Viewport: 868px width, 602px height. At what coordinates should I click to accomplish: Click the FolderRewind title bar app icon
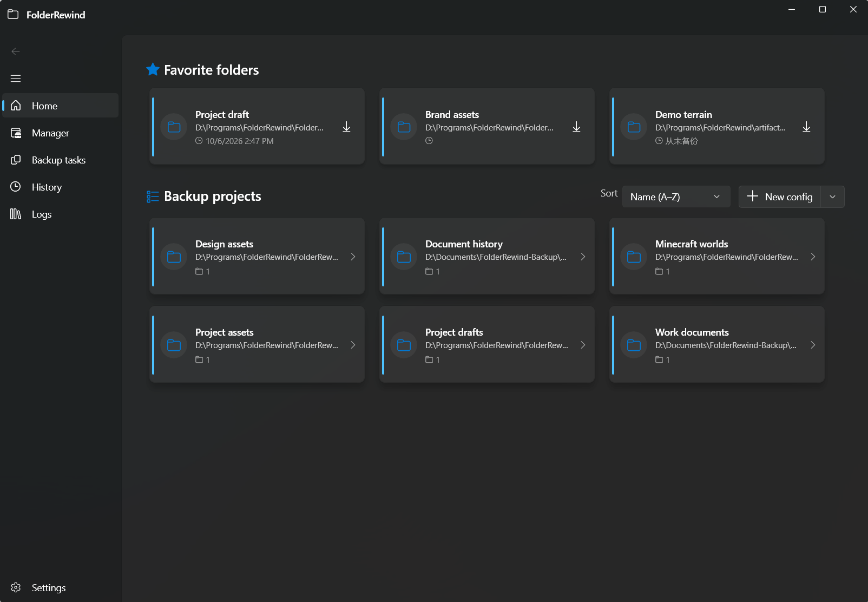click(x=13, y=15)
